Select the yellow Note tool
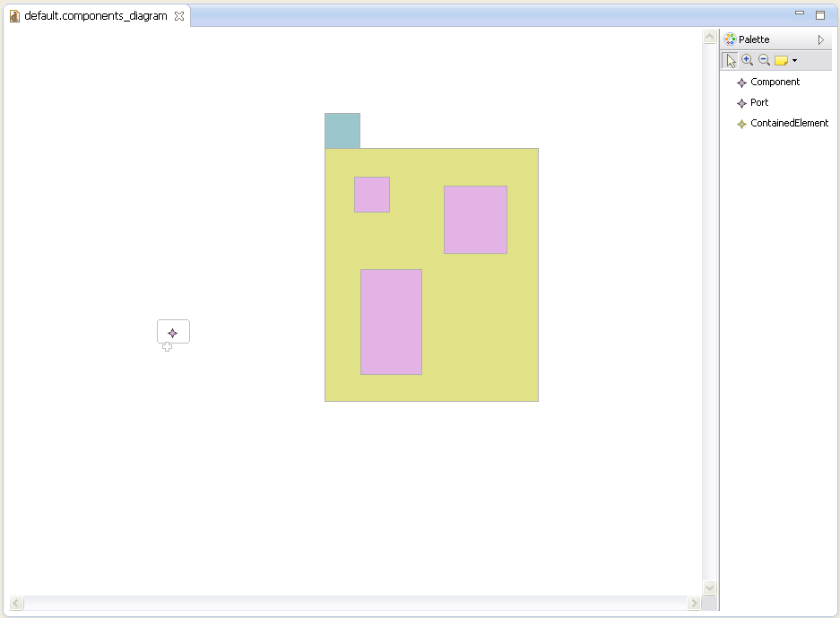 781,61
